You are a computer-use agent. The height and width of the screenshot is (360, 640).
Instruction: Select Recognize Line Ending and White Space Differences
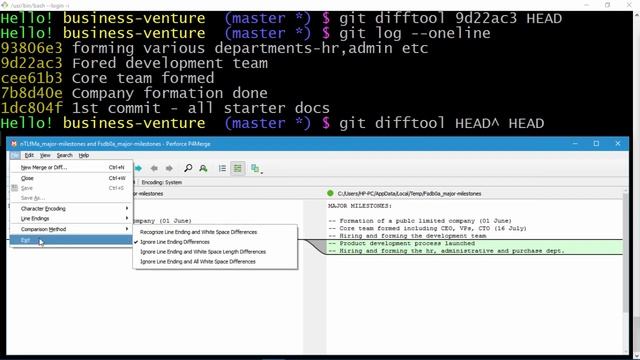[216, 232]
